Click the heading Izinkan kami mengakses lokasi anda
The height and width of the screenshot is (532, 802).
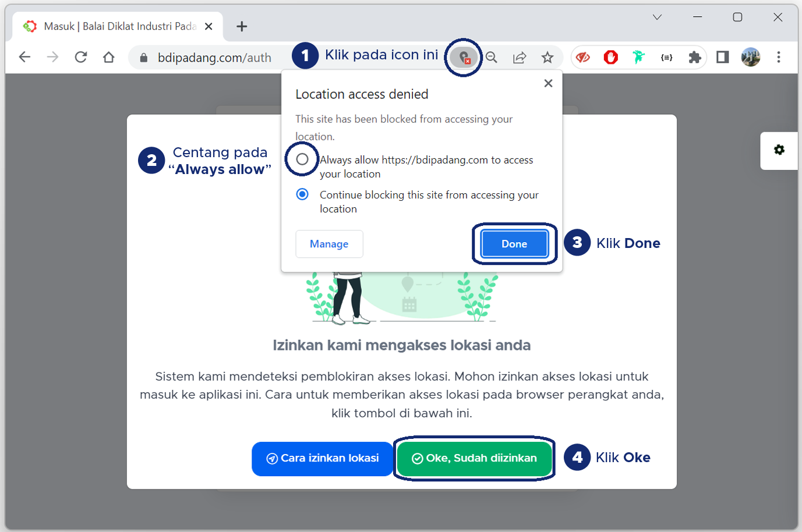click(x=402, y=345)
